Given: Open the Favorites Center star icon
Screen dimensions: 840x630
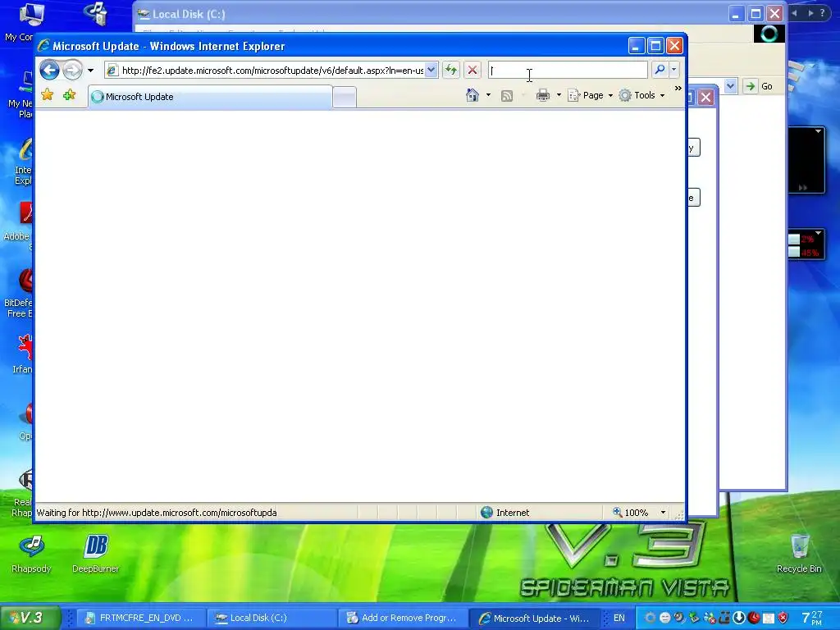Looking at the screenshot, I should pyautogui.click(x=47, y=95).
